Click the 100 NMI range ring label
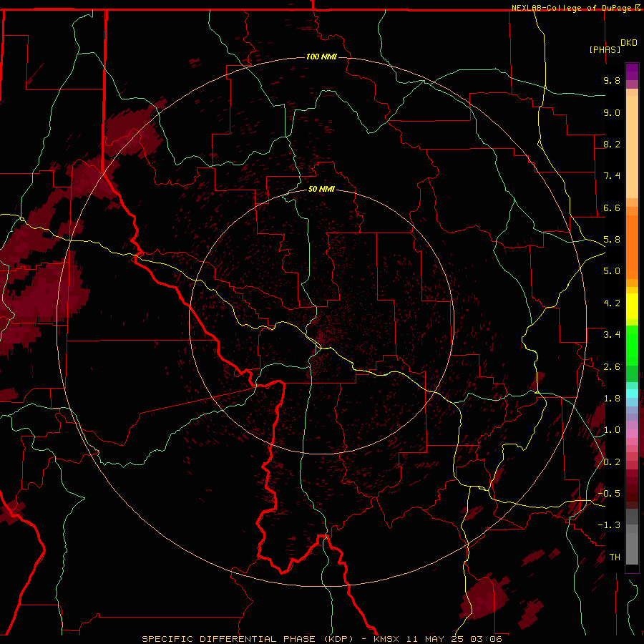 (x=321, y=57)
